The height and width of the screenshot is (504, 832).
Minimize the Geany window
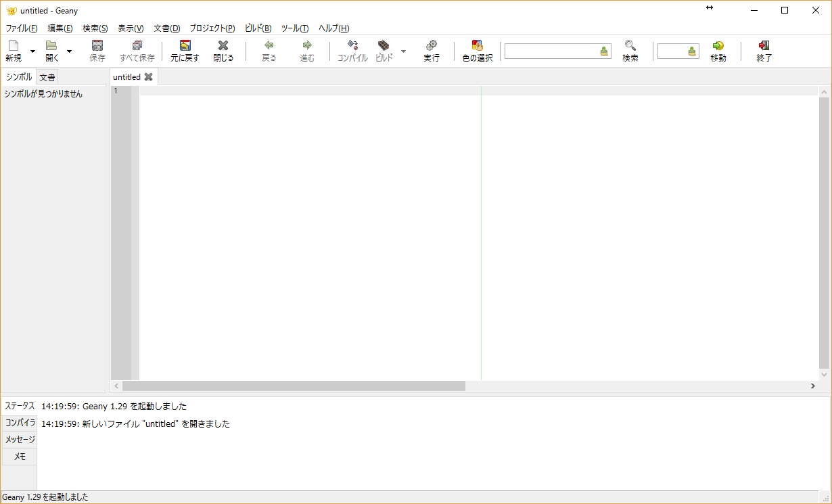click(x=754, y=10)
